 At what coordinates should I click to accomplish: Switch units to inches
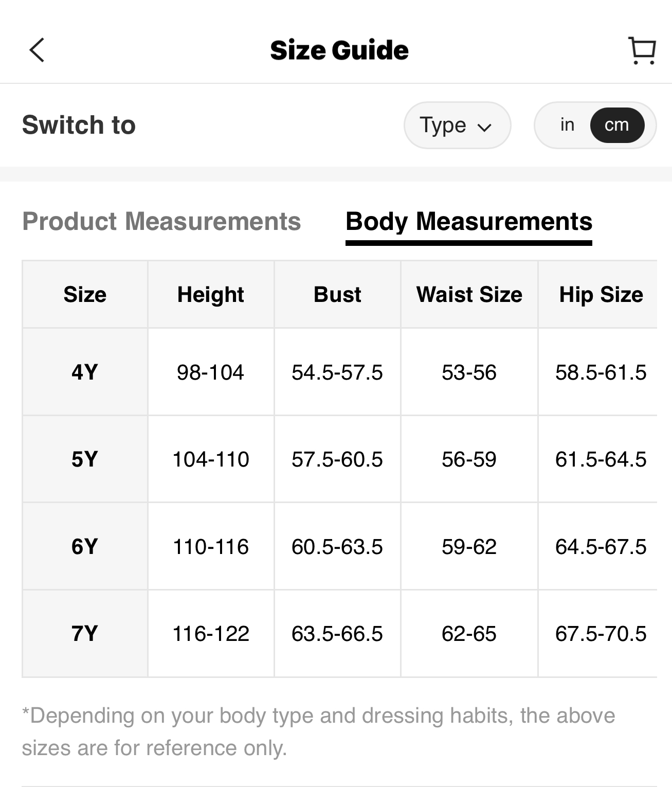click(x=567, y=125)
